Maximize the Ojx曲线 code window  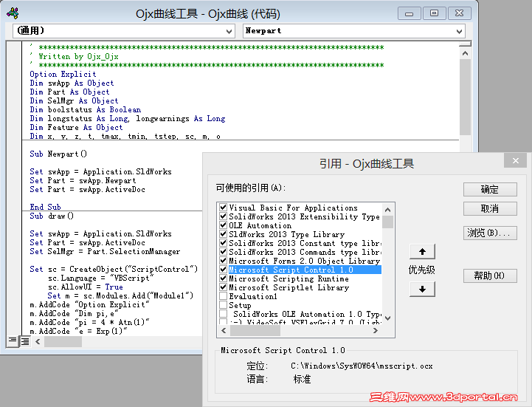coord(434,13)
